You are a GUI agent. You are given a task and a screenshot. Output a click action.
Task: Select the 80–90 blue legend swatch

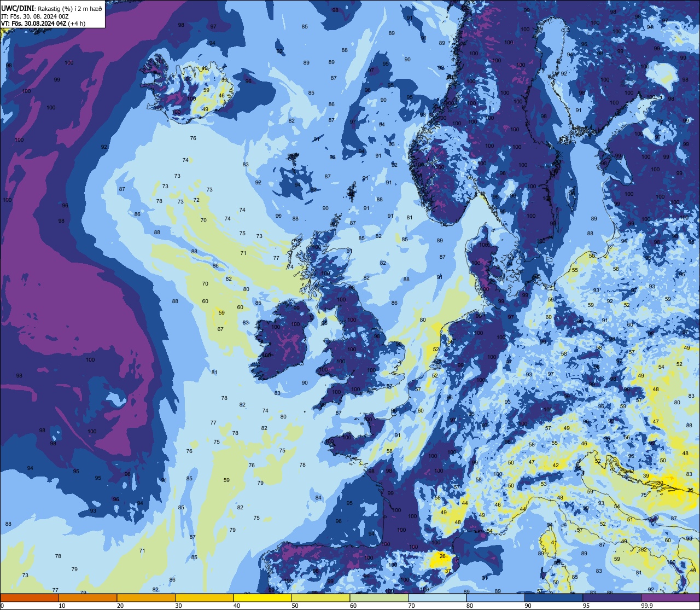[495, 598]
